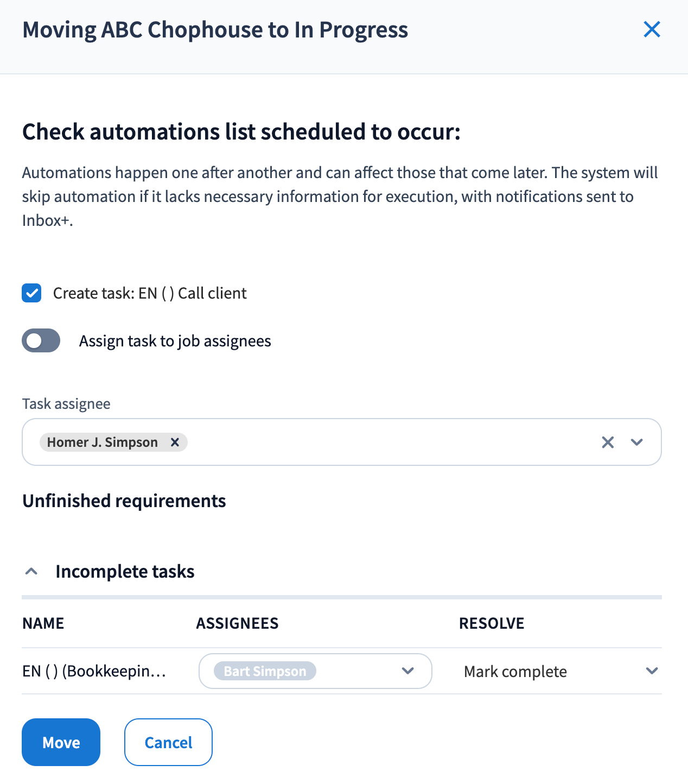Remove Homer J. Simpson from task assignee
This screenshot has height=784, width=688.
click(x=175, y=442)
